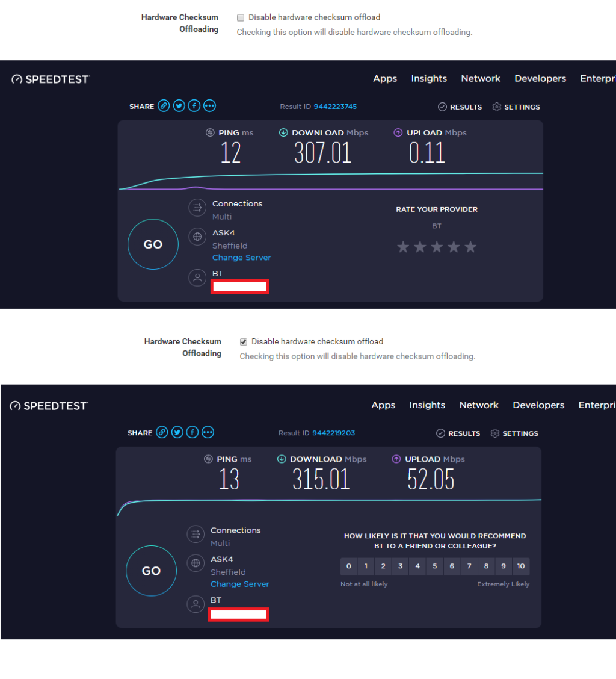The height and width of the screenshot is (679, 616).
Task: Click the Connections multi icon
Action: tap(197, 208)
